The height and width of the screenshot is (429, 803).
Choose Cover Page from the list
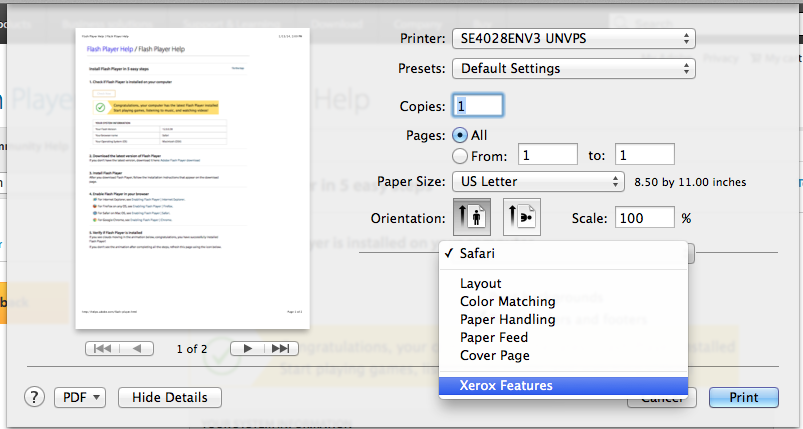point(494,355)
